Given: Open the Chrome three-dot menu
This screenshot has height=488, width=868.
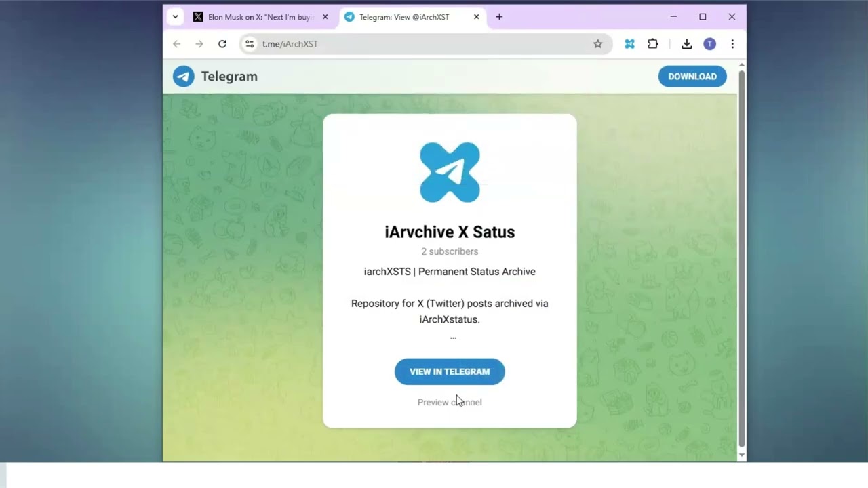Looking at the screenshot, I should 732,44.
